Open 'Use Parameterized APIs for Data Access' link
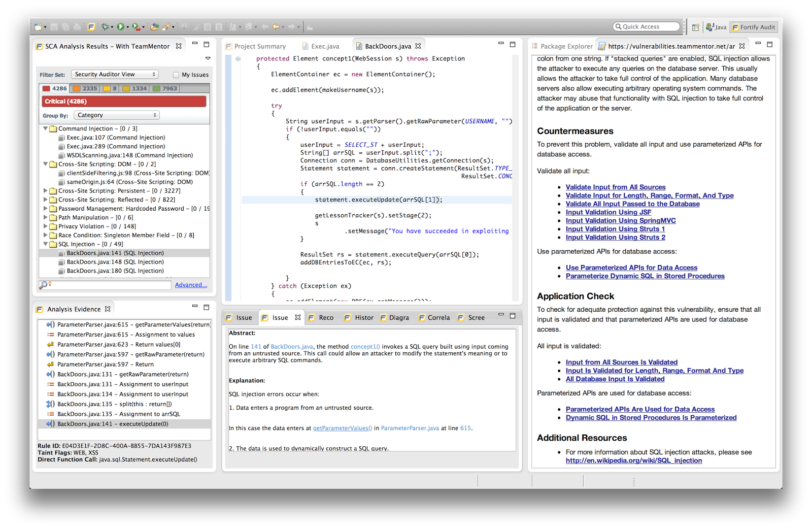 (631, 268)
